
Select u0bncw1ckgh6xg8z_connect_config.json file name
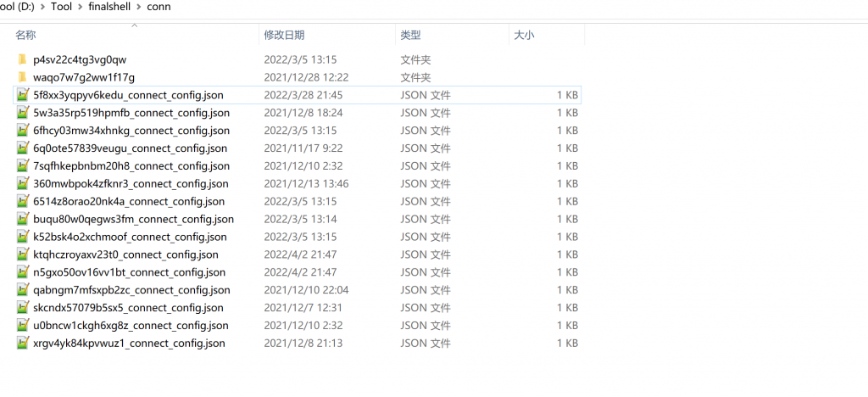pyautogui.click(x=131, y=325)
